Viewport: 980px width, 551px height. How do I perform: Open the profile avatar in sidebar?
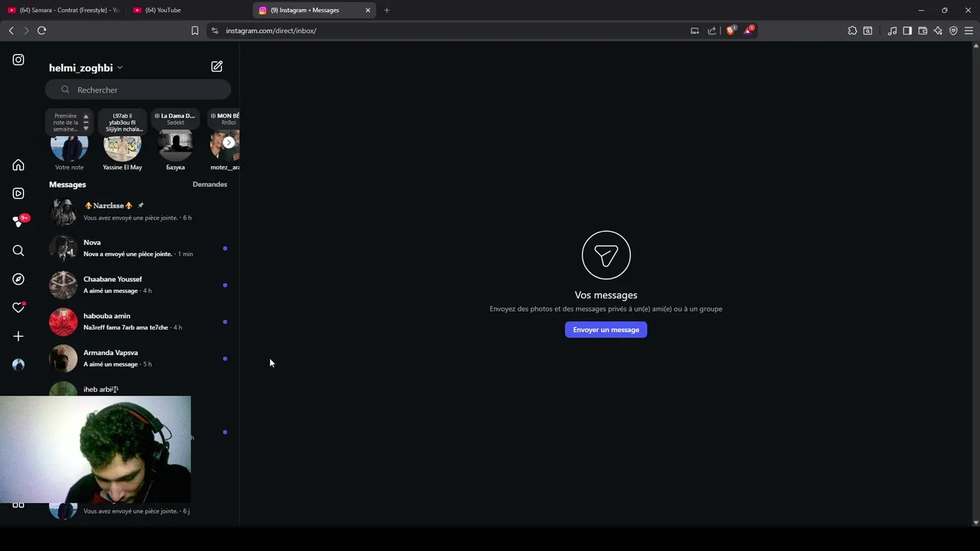pyautogui.click(x=18, y=365)
